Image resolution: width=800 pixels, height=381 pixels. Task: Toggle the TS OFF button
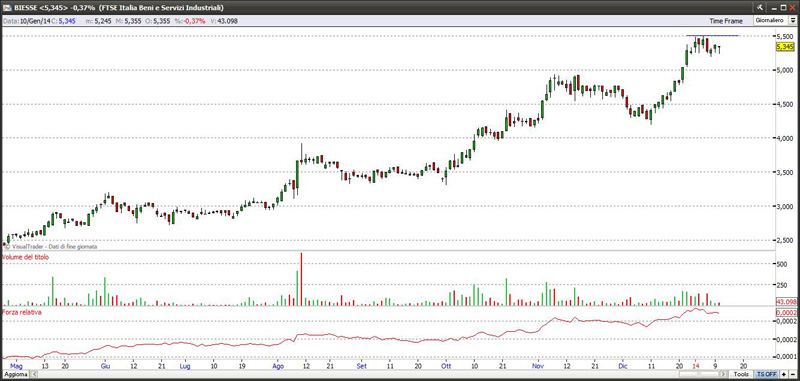pos(767,374)
